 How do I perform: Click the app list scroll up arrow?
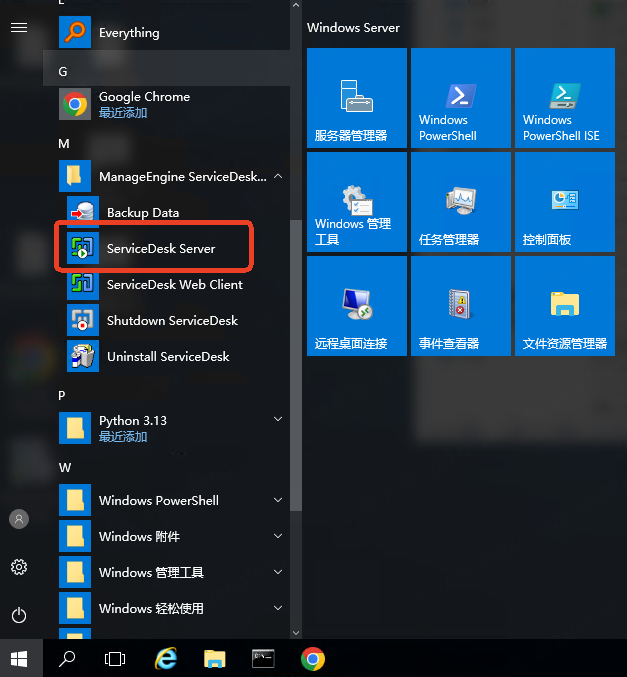point(296,5)
